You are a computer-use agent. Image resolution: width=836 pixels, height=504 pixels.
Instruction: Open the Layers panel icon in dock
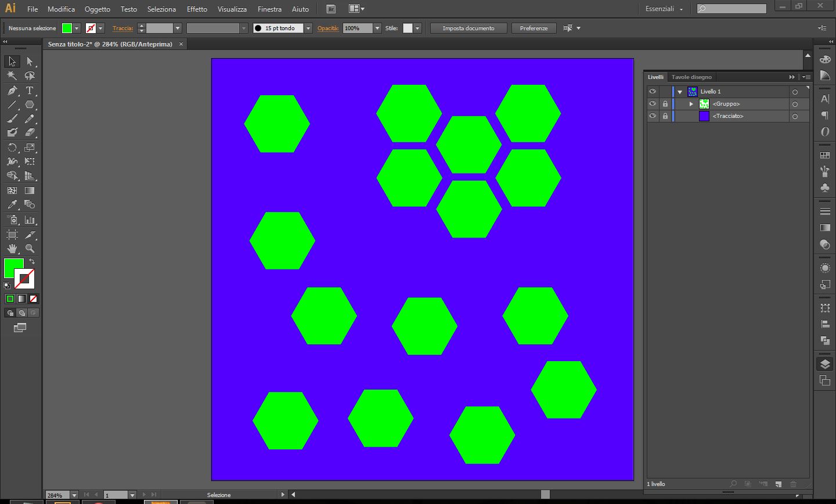click(x=824, y=364)
